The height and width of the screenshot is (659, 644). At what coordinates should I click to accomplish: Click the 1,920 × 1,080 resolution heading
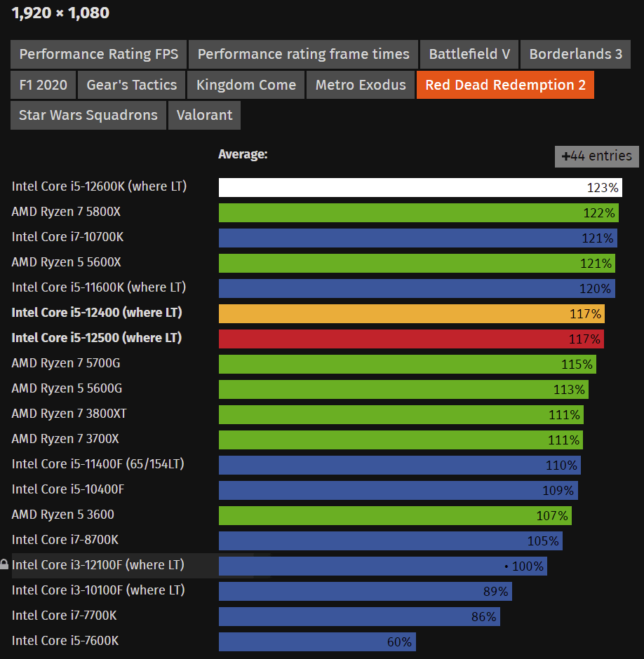tap(60, 13)
